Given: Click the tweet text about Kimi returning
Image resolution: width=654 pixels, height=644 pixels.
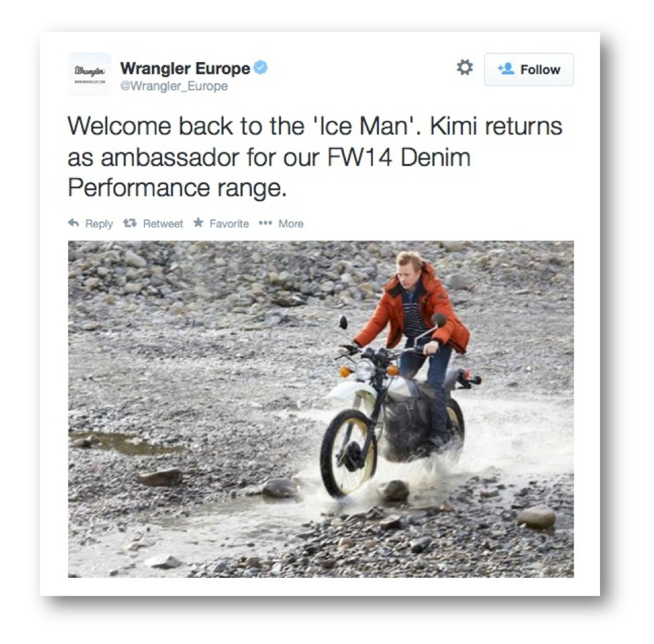Looking at the screenshot, I should coord(315,157).
